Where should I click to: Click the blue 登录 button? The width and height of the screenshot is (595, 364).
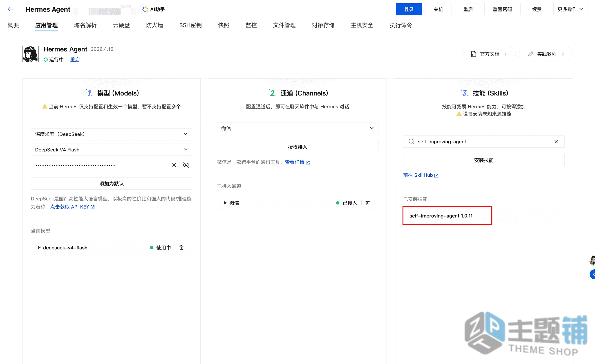[x=409, y=9]
